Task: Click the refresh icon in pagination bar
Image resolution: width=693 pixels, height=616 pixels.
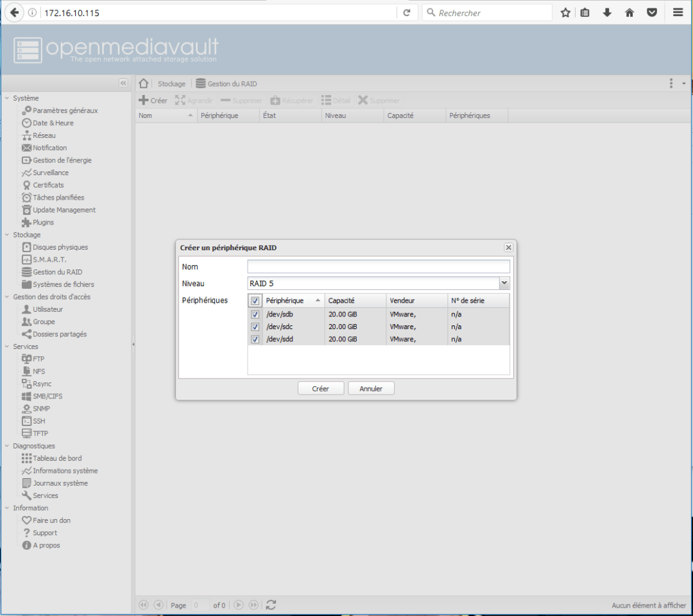Action: [x=271, y=605]
